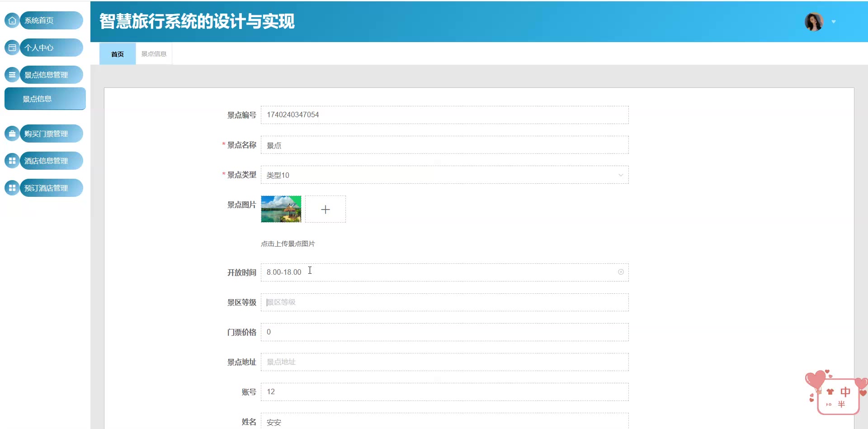868x429 pixels.
Task: Click the input method 中 indicator
Action: point(845,392)
